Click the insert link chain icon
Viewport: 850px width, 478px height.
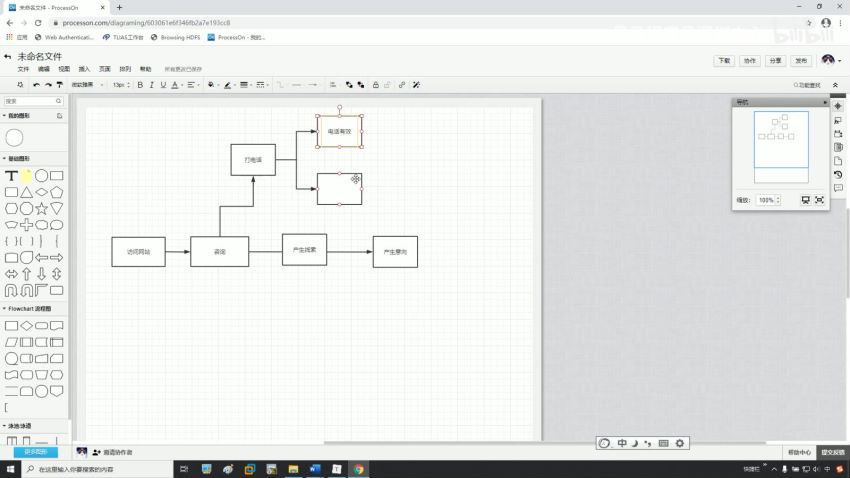pyautogui.click(x=402, y=85)
